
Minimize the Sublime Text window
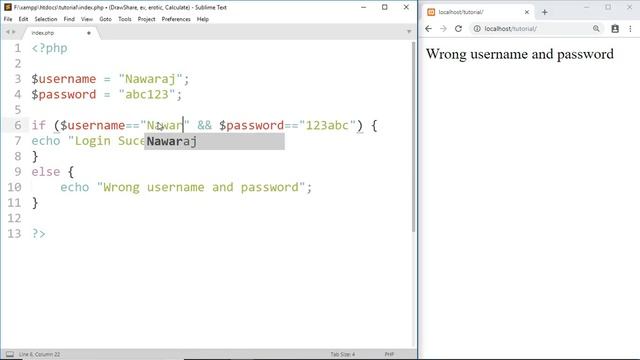point(363,7)
